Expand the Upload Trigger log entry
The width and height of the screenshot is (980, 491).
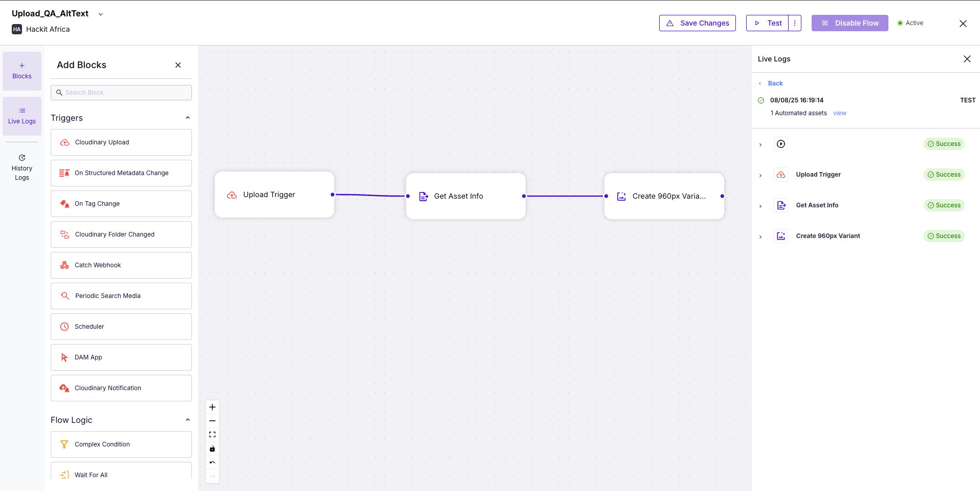[x=760, y=175]
